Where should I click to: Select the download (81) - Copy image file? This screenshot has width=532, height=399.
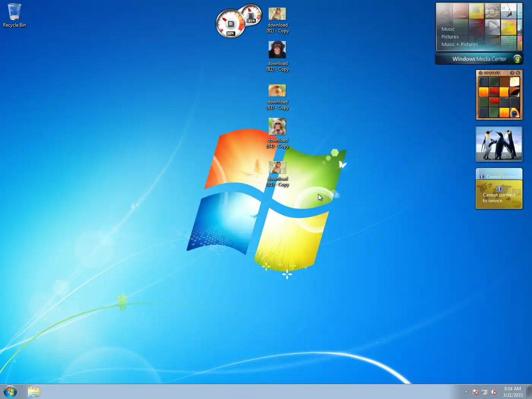pos(277,21)
